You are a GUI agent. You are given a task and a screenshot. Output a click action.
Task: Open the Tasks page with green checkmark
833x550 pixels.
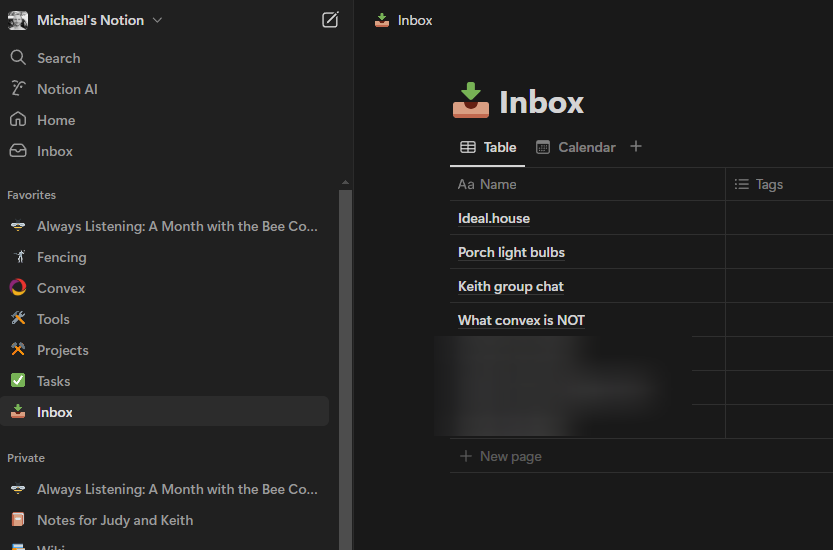click(53, 381)
